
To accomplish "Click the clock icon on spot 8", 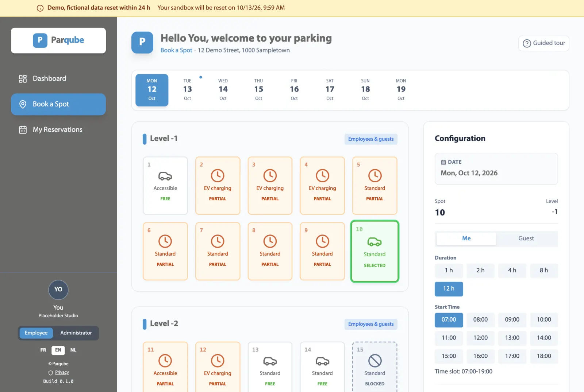I will click(270, 241).
